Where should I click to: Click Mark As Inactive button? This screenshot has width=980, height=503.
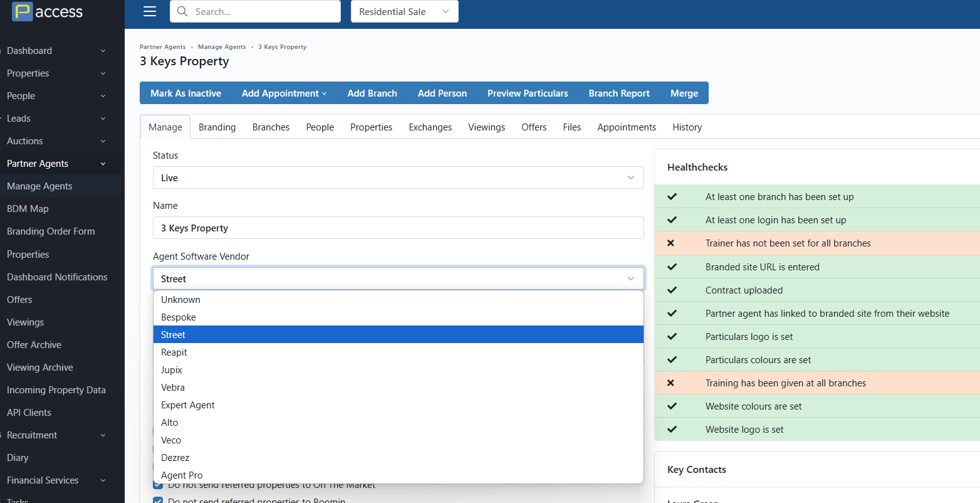186,93
